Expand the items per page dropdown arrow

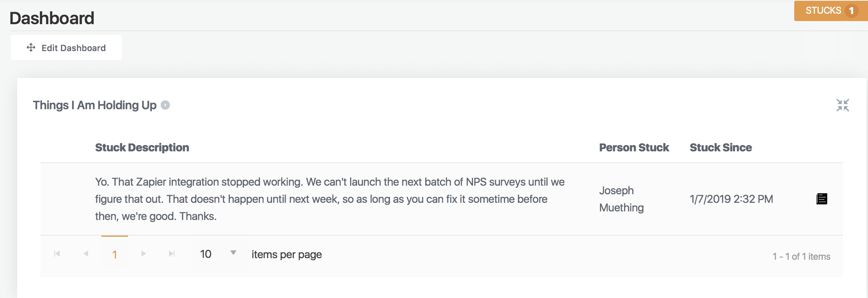point(233,253)
